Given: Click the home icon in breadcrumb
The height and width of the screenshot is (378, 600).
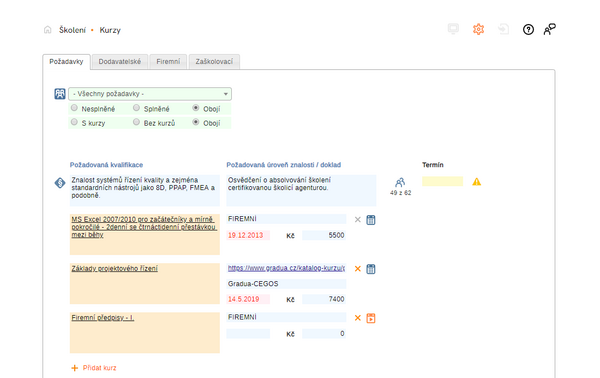Looking at the screenshot, I should [x=47, y=30].
